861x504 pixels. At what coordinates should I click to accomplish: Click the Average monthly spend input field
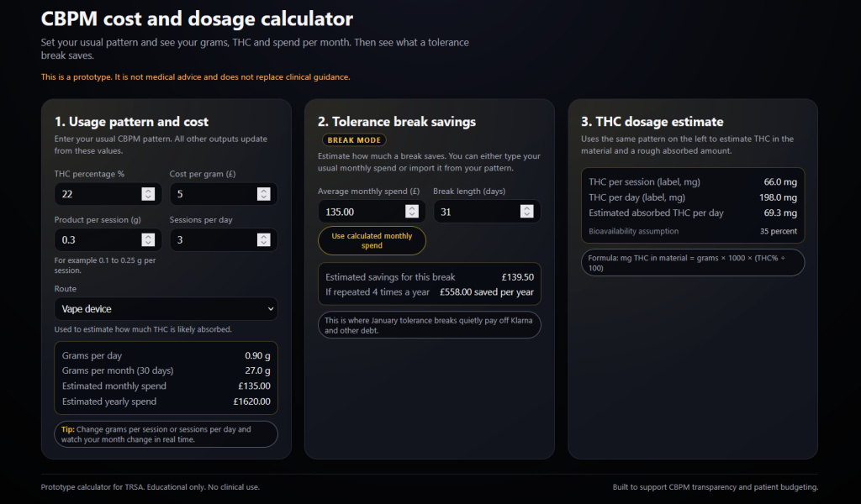point(371,212)
